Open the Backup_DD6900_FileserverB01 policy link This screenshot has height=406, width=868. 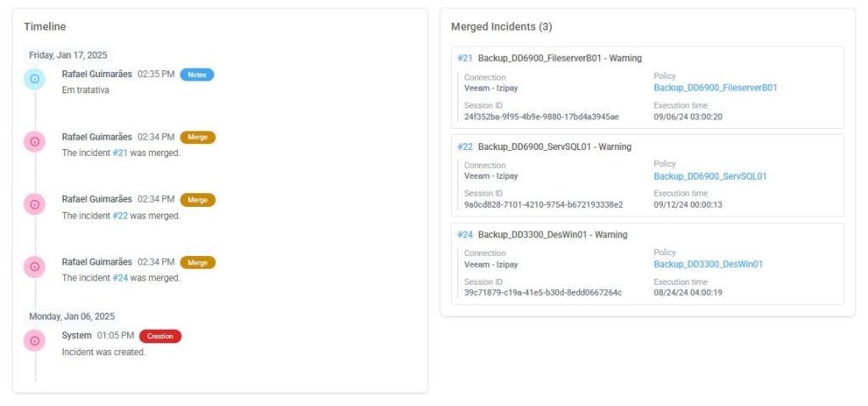coord(715,88)
